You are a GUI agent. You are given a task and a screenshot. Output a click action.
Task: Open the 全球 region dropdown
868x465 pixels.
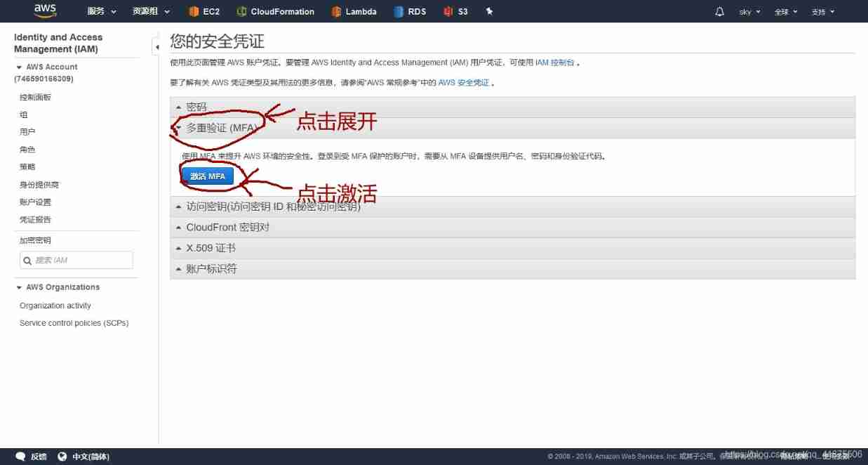(x=786, y=12)
